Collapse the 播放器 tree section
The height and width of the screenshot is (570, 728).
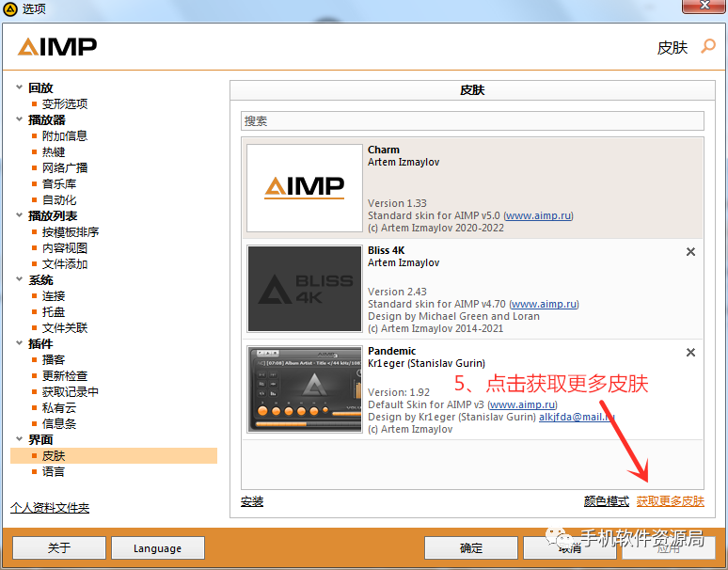19,119
